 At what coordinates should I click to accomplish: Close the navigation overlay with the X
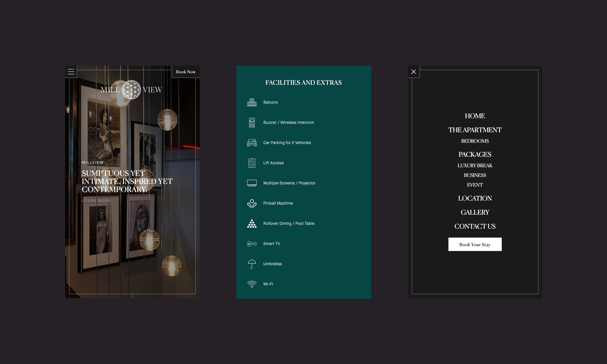coord(413,72)
